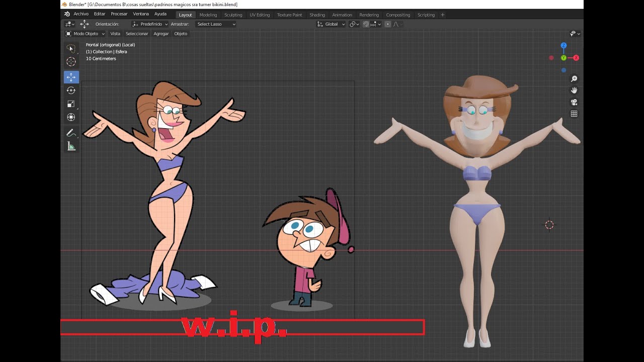The image size is (644, 362).
Task: Select the 3D Cursor tool
Action: [71, 62]
